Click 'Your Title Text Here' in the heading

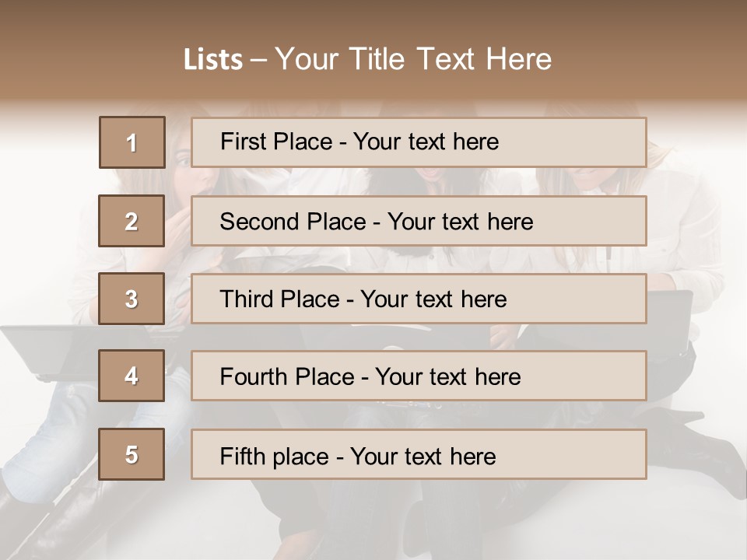[413, 59]
